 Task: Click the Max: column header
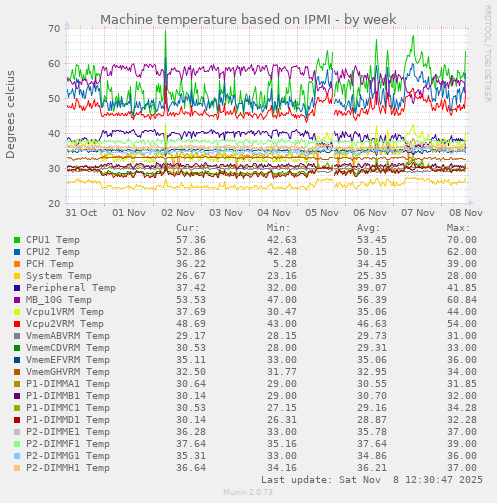459,228
